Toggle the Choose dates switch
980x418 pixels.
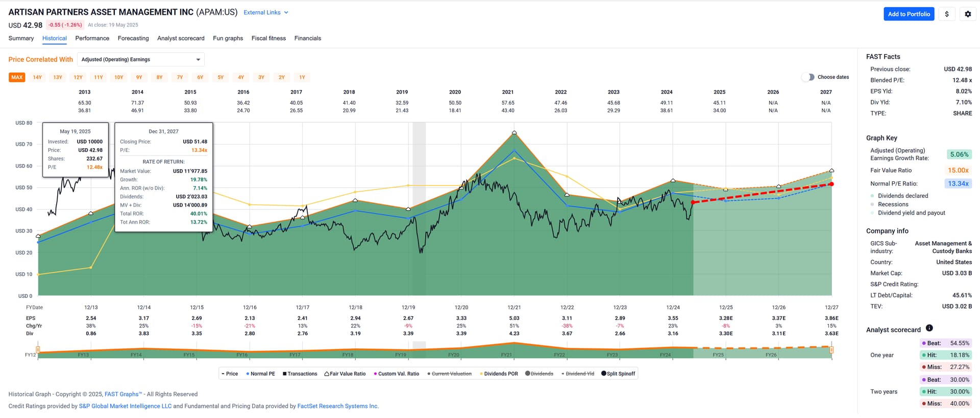click(x=808, y=77)
